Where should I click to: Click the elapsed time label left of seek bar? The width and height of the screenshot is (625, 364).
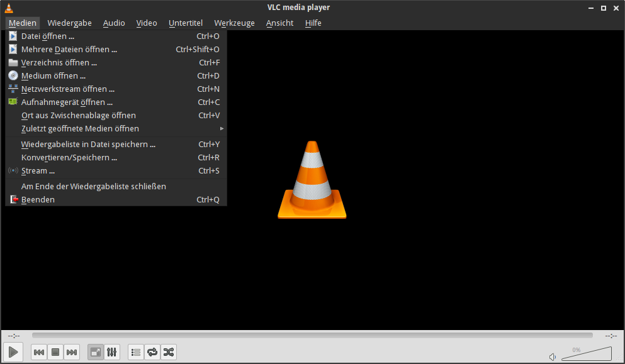pyautogui.click(x=14, y=336)
